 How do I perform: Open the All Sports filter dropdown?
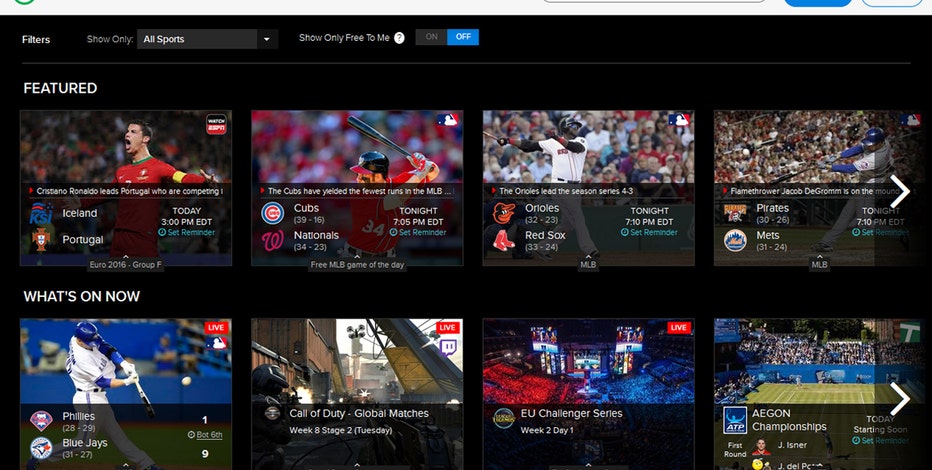tap(207, 39)
